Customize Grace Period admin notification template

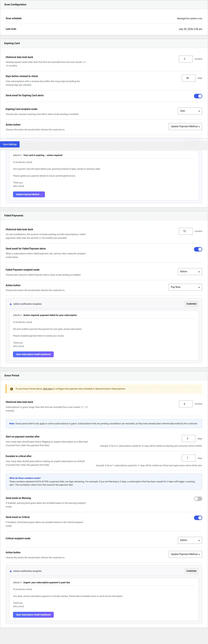[191, 571]
